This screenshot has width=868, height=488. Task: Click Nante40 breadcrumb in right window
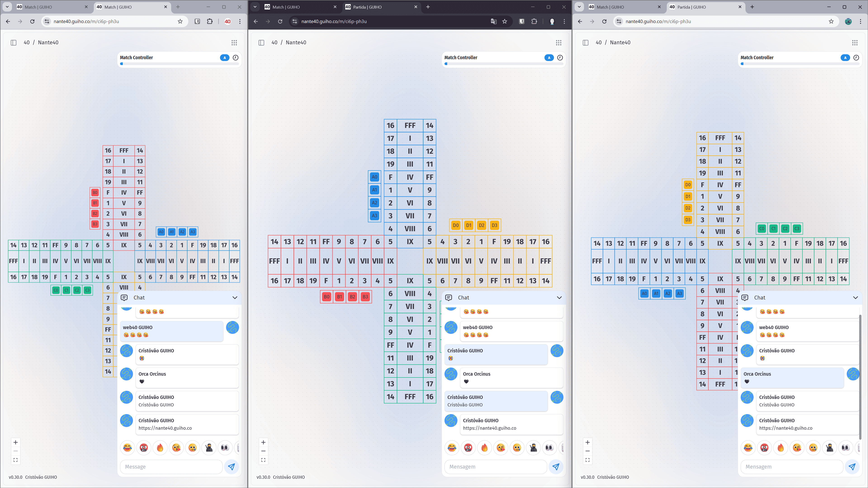[x=620, y=42]
